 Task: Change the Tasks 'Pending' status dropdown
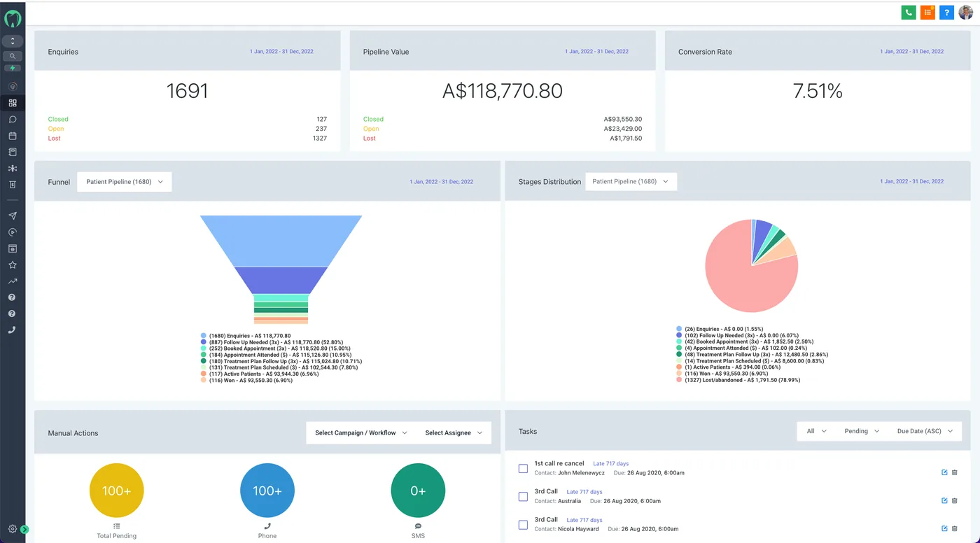tap(862, 431)
